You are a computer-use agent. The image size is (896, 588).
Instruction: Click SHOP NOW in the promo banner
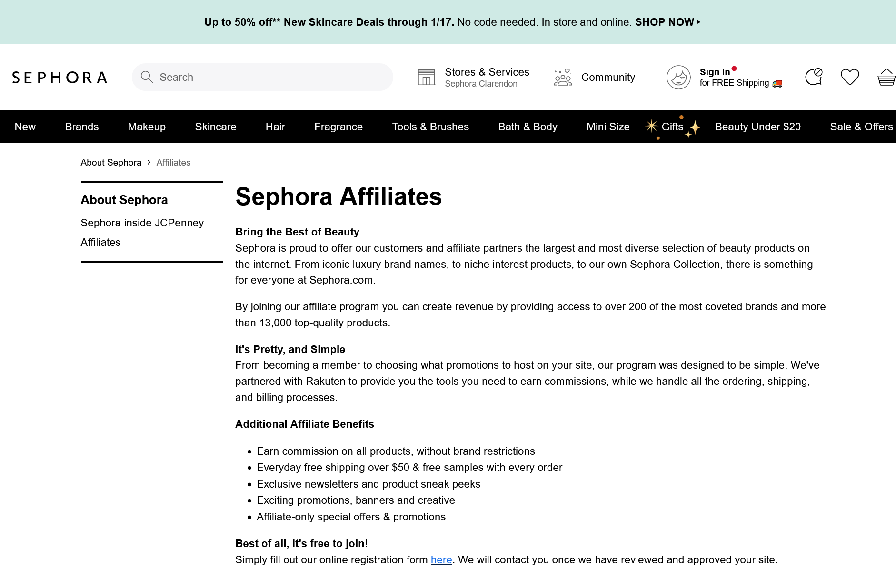coord(667,22)
